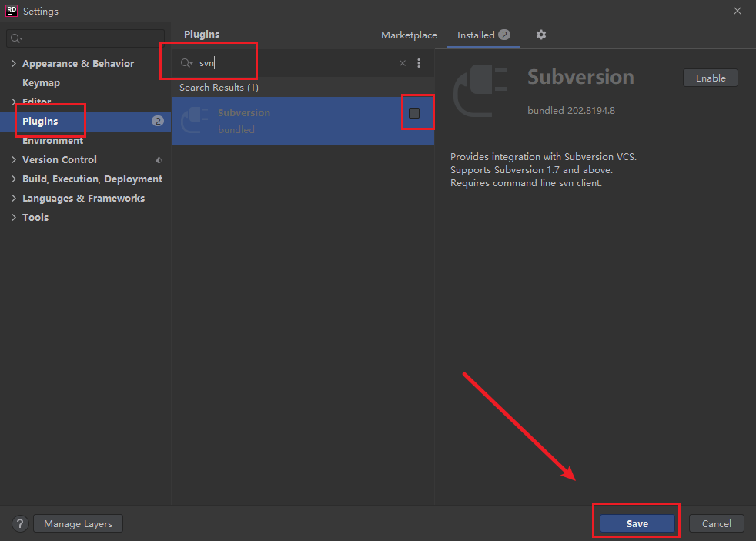Expand Appearance & Behavior section
The height and width of the screenshot is (541, 756).
(x=14, y=64)
